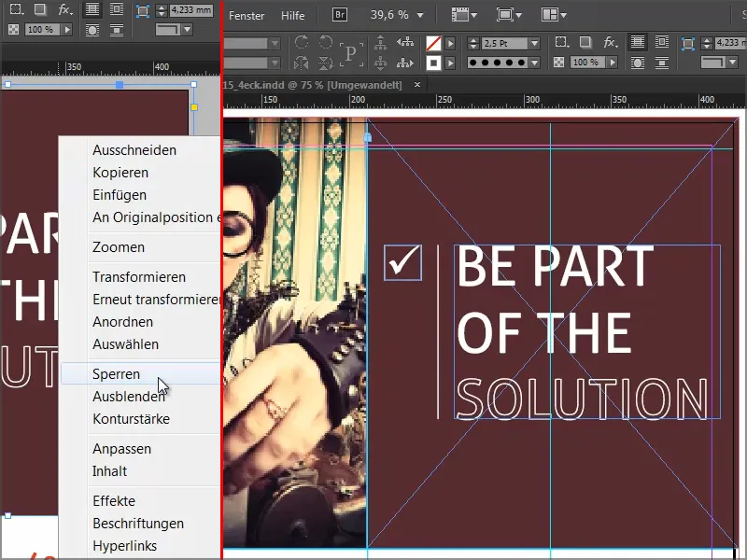The height and width of the screenshot is (560, 747).
Task: Click the white stroke color swatch
Action: [x=433, y=63]
